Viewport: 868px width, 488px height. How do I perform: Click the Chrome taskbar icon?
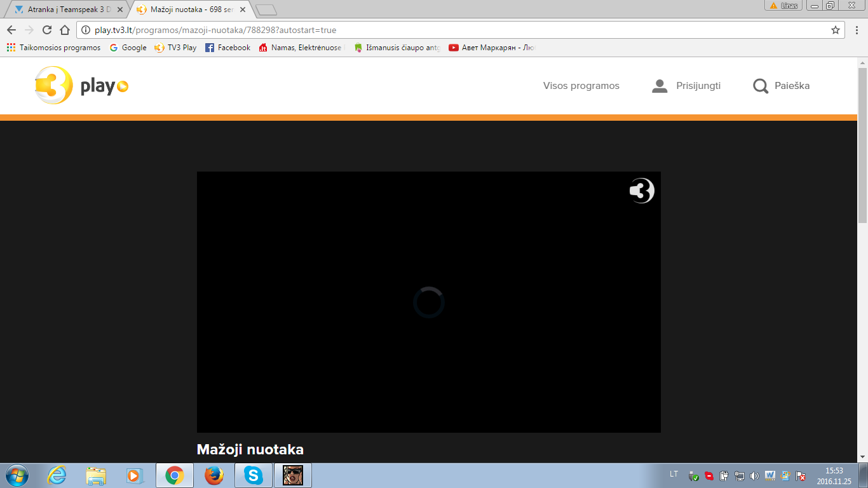175,475
